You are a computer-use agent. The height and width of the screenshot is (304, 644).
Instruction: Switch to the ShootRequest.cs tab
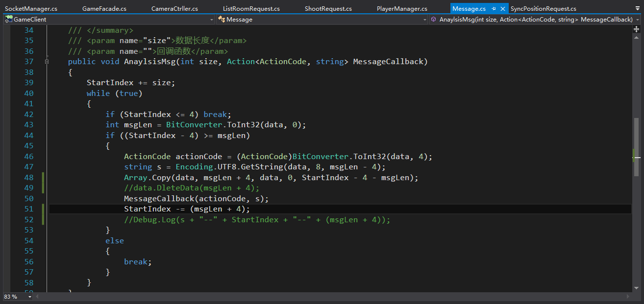tap(328, 9)
